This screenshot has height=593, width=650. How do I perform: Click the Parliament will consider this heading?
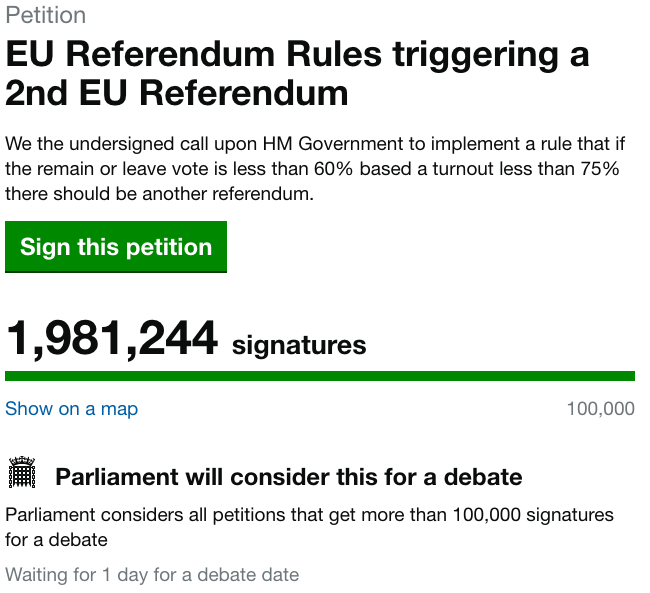289,477
